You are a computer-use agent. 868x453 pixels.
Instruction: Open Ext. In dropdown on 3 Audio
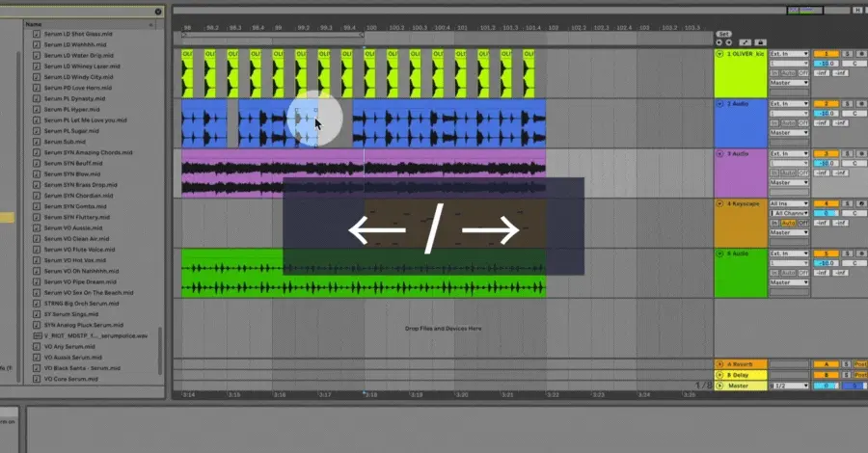tap(789, 154)
